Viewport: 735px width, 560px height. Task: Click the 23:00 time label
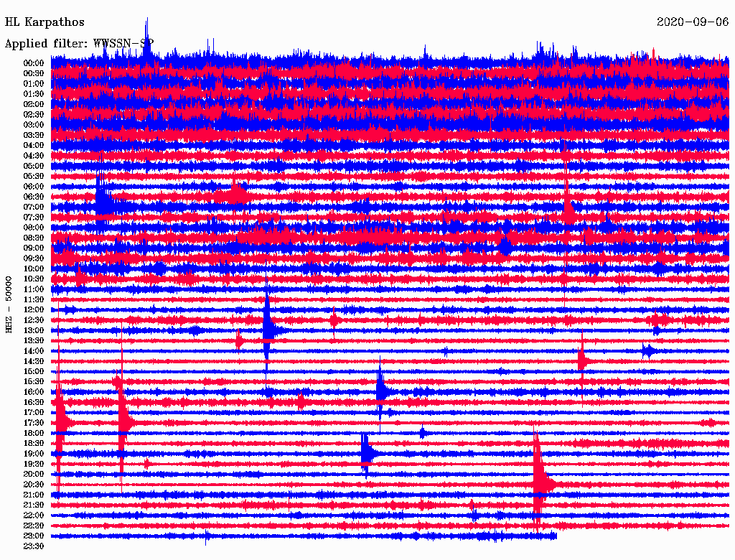click(x=34, y=536)
